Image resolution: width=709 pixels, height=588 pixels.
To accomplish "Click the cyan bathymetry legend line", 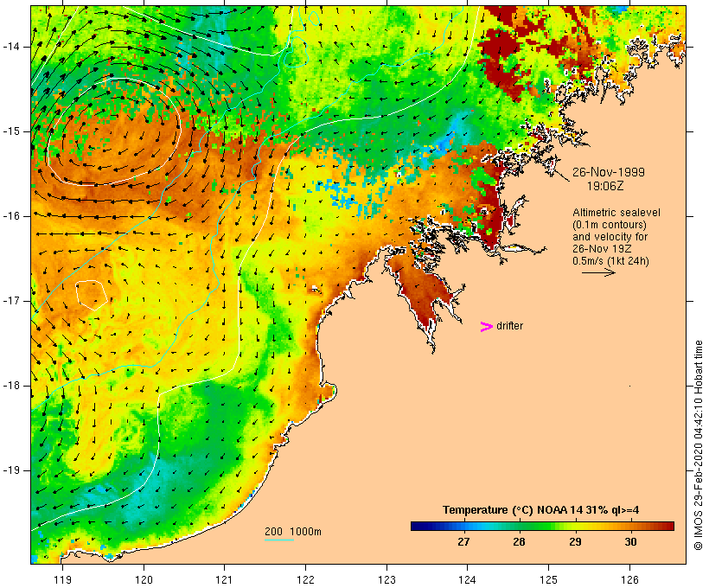I will [x=279, y=540].
